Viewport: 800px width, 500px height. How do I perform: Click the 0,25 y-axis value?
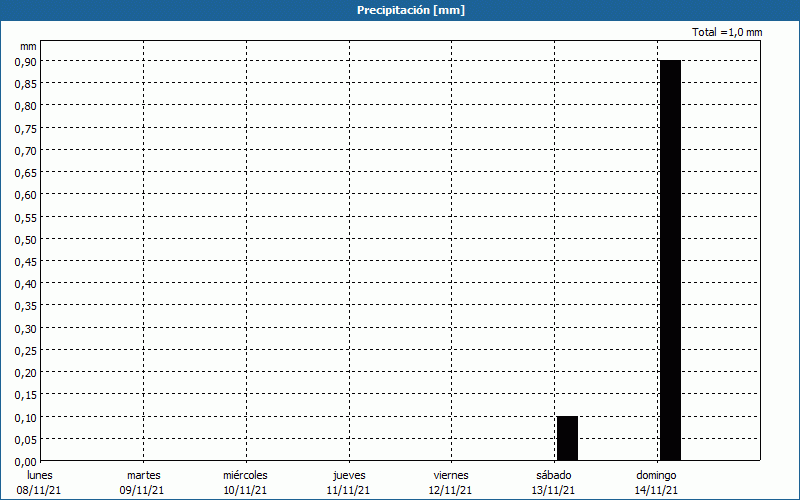26,351
